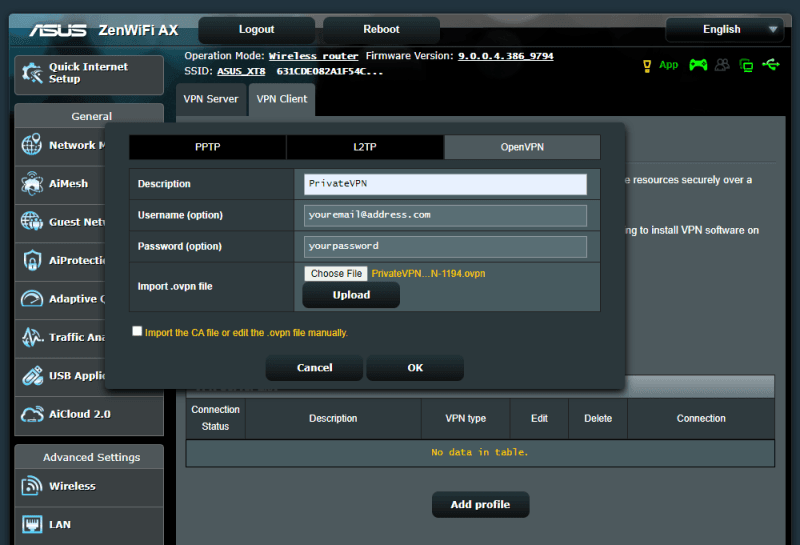This screenshot has height=545, width=800.
Task: Click the Wireless menu label
Action: (x=72, y=486)
